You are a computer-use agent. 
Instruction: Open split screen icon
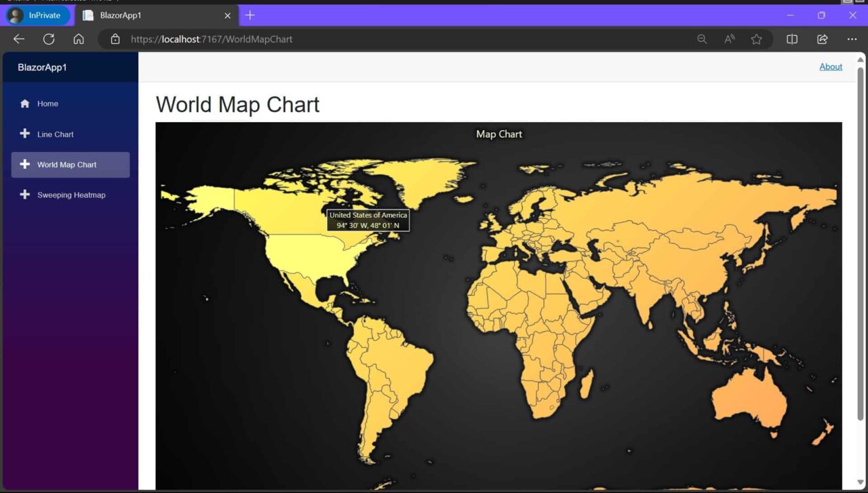click(x=791, y=39)
